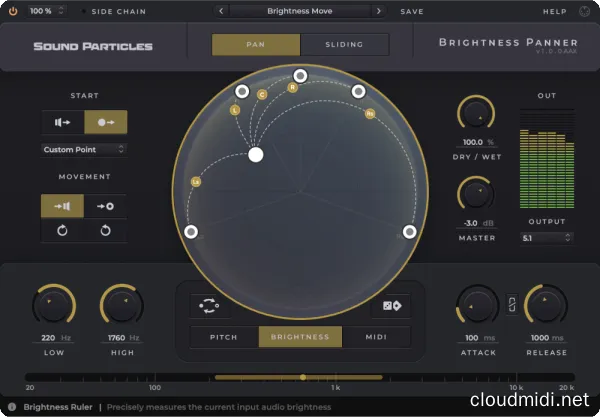Open the Help link

[x=554, y=12]
